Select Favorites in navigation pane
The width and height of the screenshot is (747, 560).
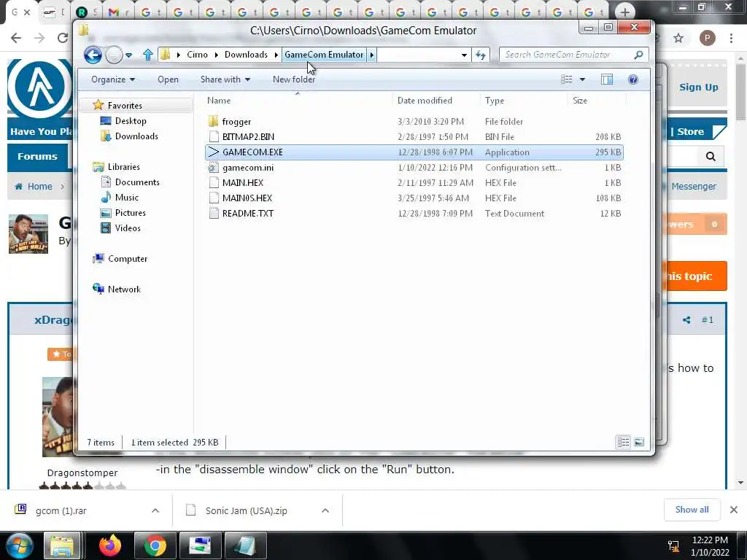coord(125,105)
